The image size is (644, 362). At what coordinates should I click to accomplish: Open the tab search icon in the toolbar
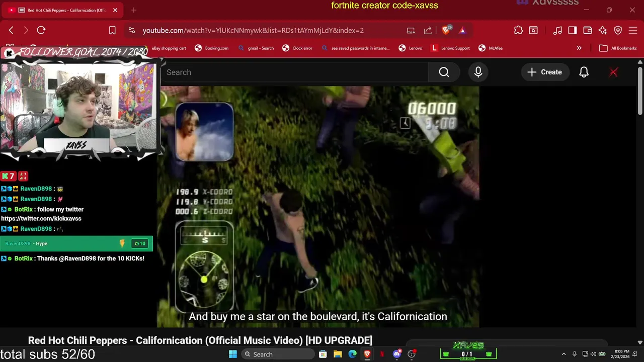pos(533,30)
